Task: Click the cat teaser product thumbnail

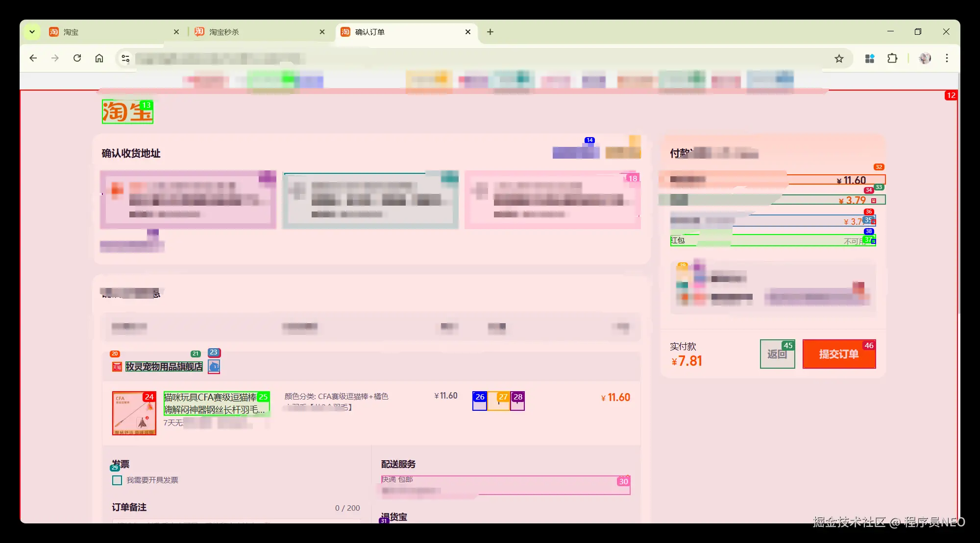Action: [134, 413]
